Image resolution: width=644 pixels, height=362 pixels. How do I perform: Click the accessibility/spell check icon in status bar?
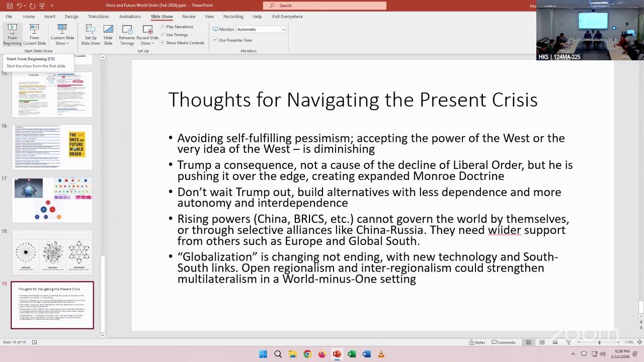point(34,342)
